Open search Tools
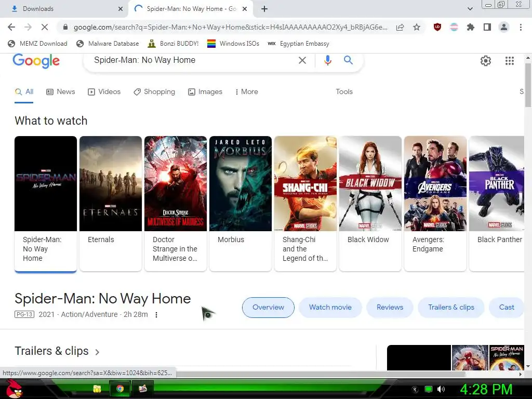 tap(344, 91)
